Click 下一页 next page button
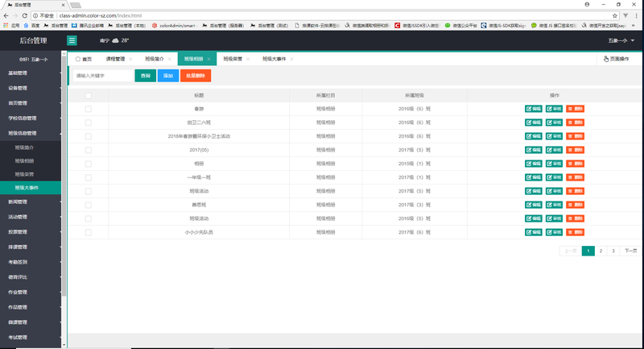This screenshot has width=644, height=349. (630, 251)
